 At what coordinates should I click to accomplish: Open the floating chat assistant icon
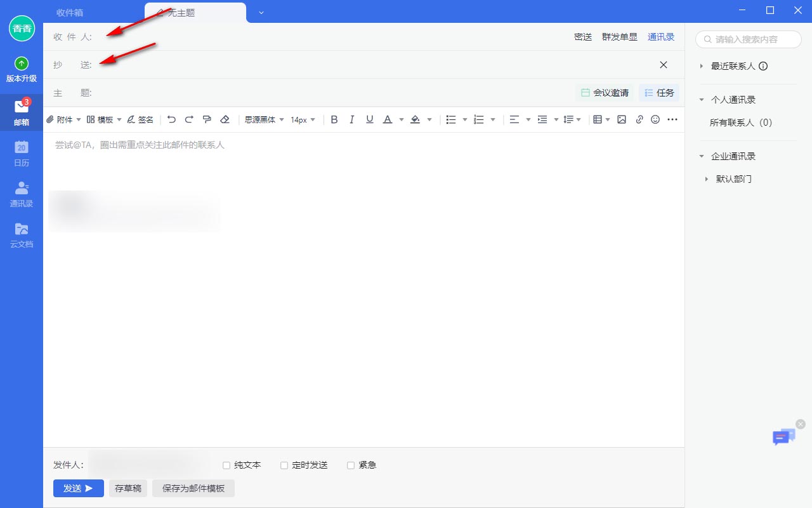[783, 437]
